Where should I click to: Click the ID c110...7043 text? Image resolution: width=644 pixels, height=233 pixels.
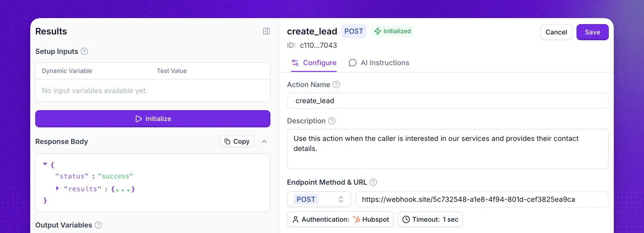click(312, 45)
